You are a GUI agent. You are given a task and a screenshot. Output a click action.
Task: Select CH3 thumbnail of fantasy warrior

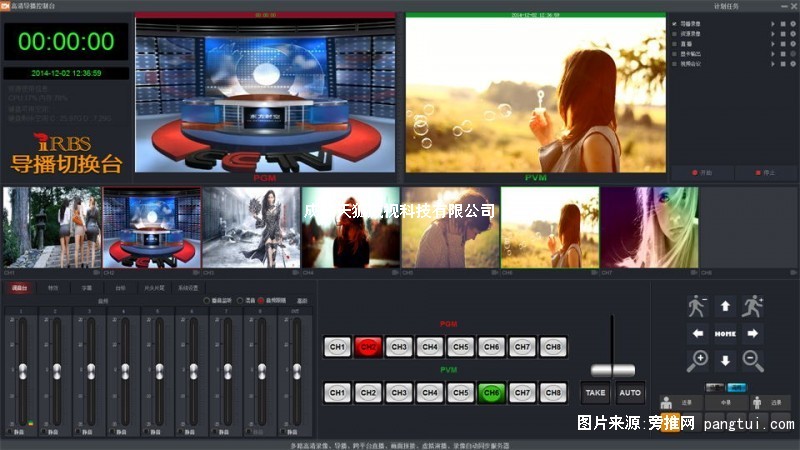pyautogui.click(x=252, y=228)
